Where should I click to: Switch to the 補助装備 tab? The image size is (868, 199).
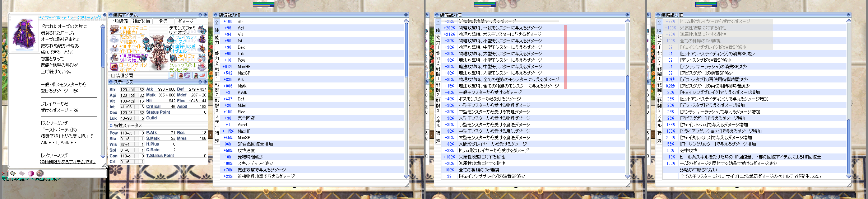tap(141, 21)
